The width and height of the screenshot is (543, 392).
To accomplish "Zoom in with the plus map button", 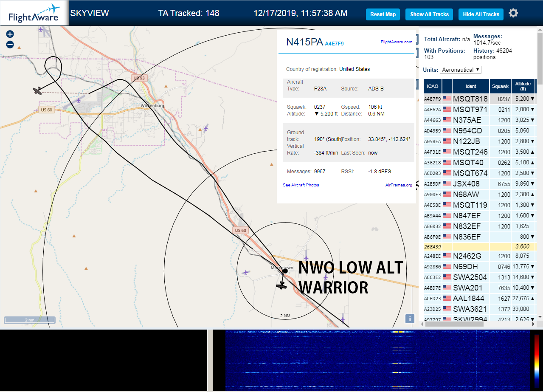I will pyautogui.click(x=10, y=34).
